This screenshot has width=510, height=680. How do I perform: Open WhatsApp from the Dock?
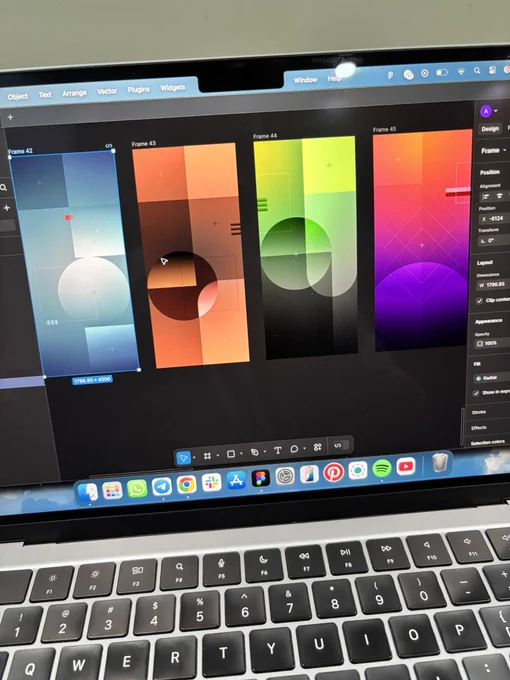(137, 489)
